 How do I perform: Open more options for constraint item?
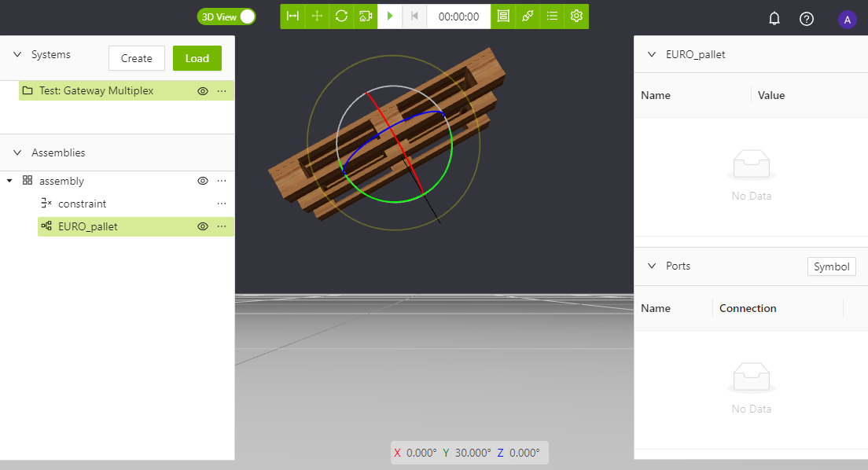(222, 204)
